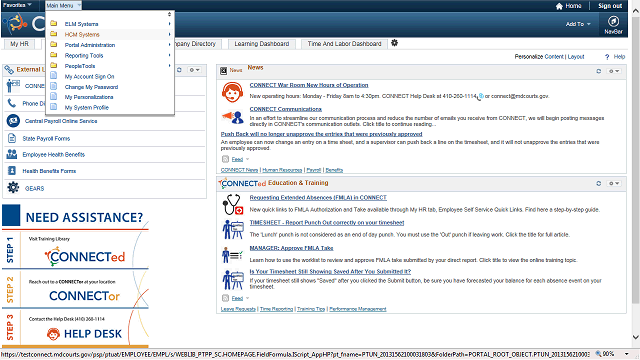Expand ELM Systems submenu arrow

[x=169, y=24]
